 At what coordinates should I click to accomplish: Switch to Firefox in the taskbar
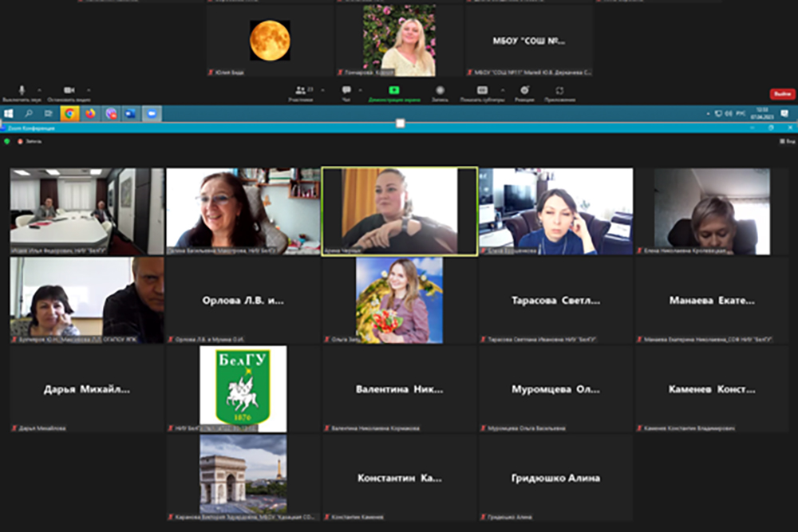(90, 114)
